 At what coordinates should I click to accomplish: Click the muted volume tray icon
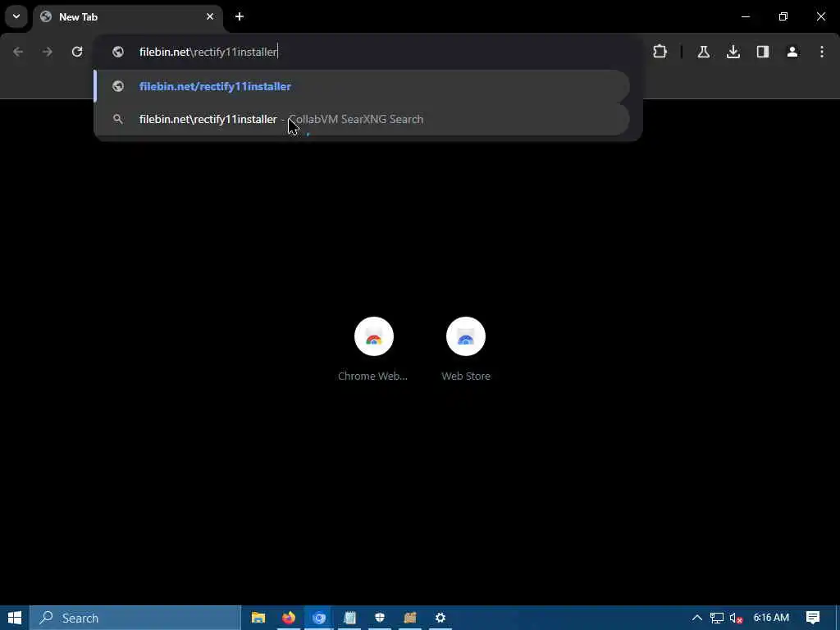[x=736, y=619]
